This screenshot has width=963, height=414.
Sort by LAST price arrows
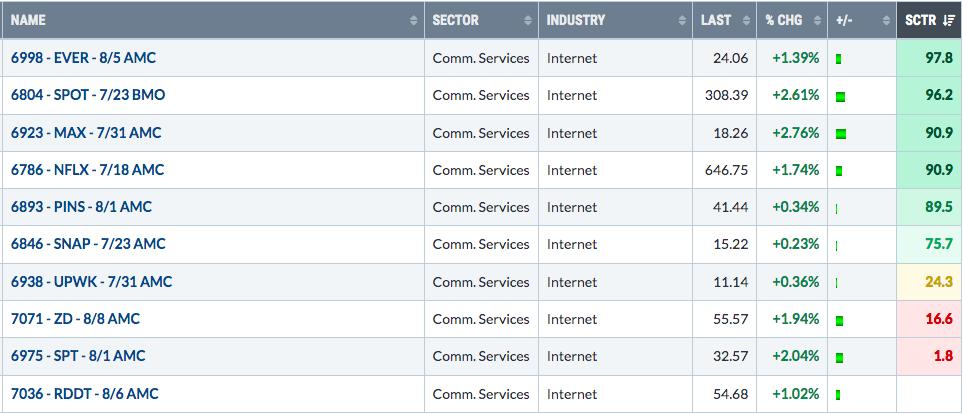[x=747, y=21]
